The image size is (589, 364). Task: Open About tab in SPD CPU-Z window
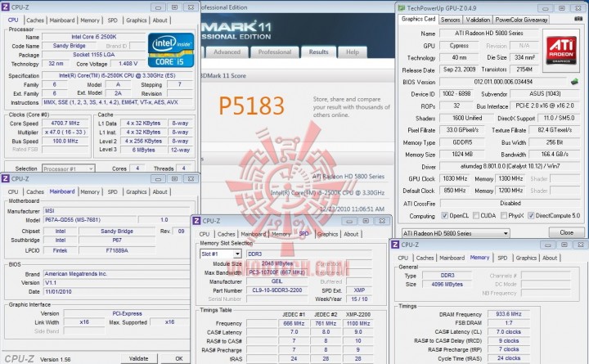[351, 234]
